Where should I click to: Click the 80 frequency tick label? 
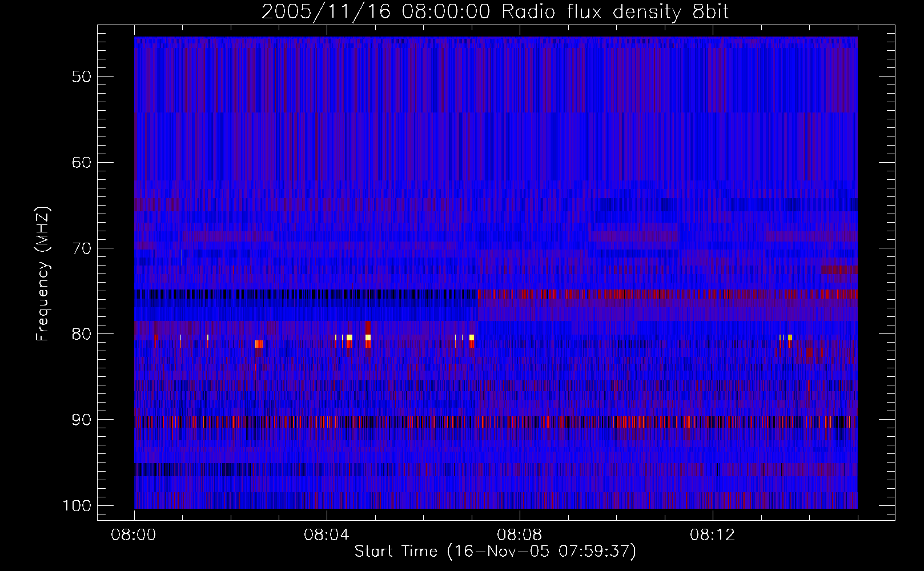tap(82, 334)
